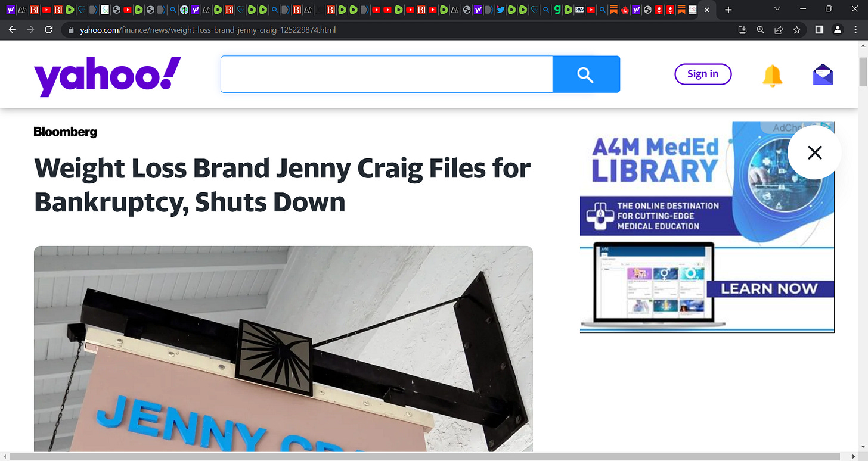The width and height of the screenshot is (868, 461).
Task: Go back to previous page
Action: (12, 29)
